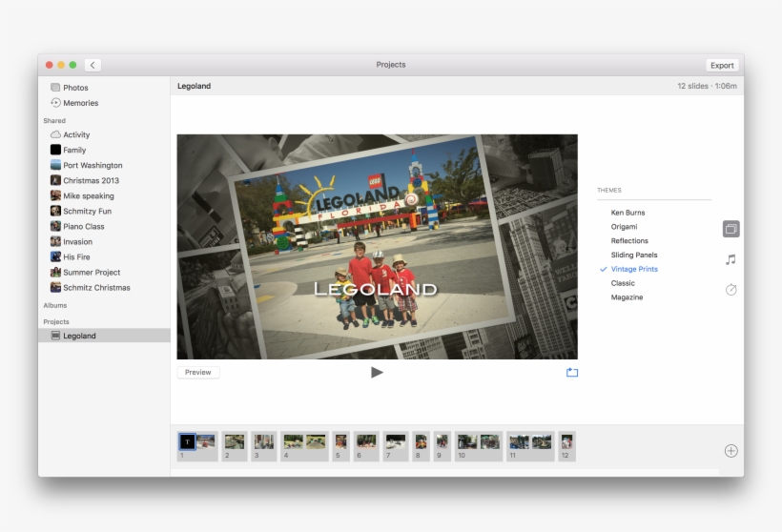Toggle the slideshow loop icon
Screen dimensions: 782x532
coord(572,373)
